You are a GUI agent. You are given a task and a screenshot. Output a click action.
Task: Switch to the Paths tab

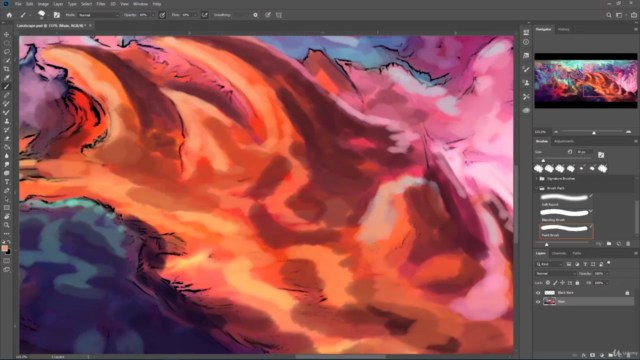click(577, 253)
